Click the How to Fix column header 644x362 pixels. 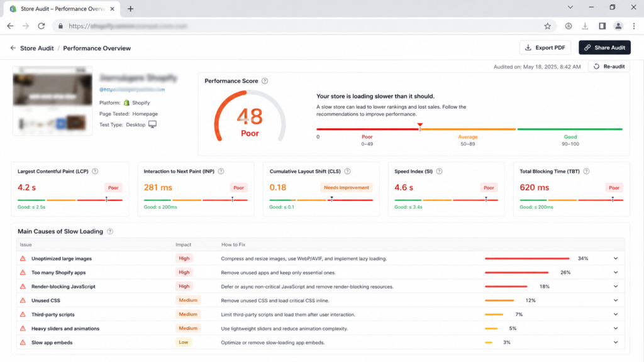[233, 244]
